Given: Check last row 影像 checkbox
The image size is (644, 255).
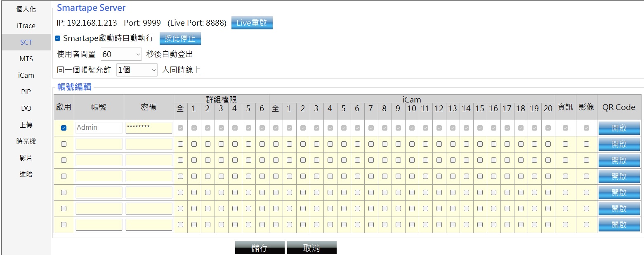Looking at the screenshot, I should [586, 225].
